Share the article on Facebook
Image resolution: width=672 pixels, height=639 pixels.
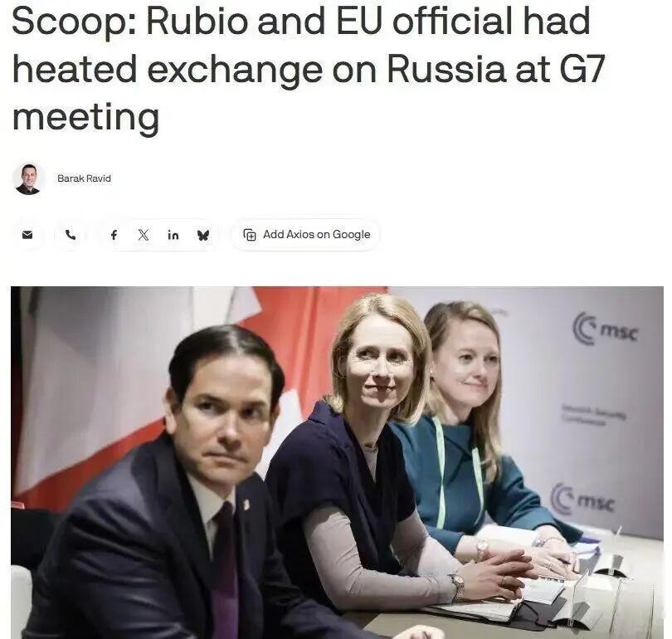(114, 235)
